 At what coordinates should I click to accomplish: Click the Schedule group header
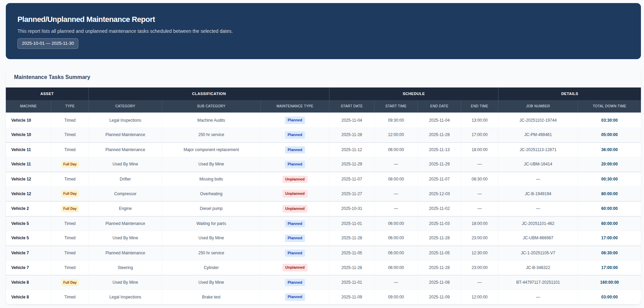coord(413,94)
